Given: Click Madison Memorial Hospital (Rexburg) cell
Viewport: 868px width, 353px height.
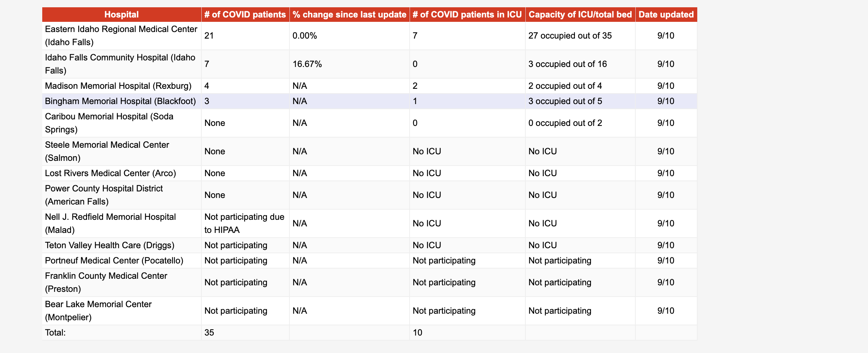Looking at the screenshot, I should click(x=118, y=86).
